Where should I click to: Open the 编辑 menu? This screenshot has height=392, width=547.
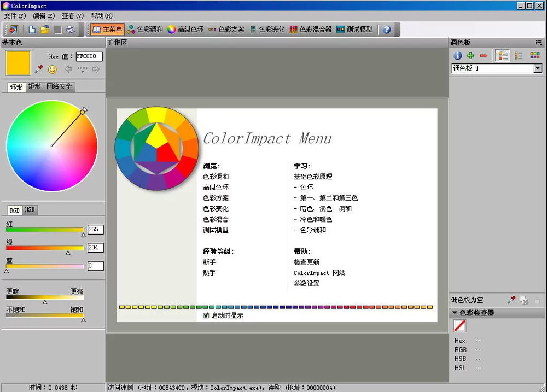point(44,16)
